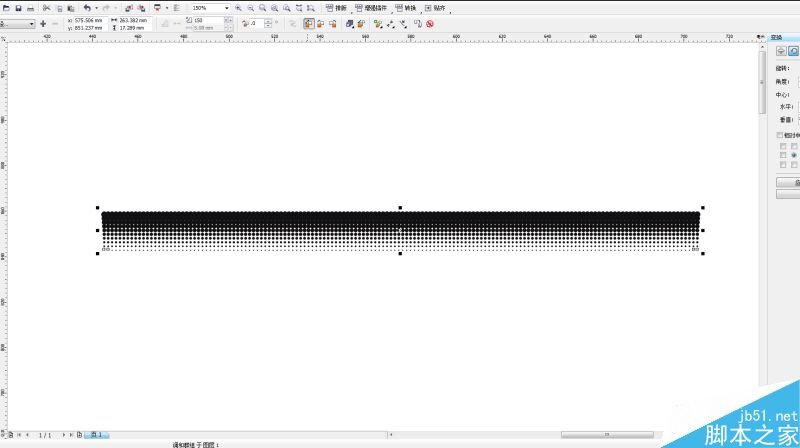Select top-left anchor point checkbox

coord(783,146)
